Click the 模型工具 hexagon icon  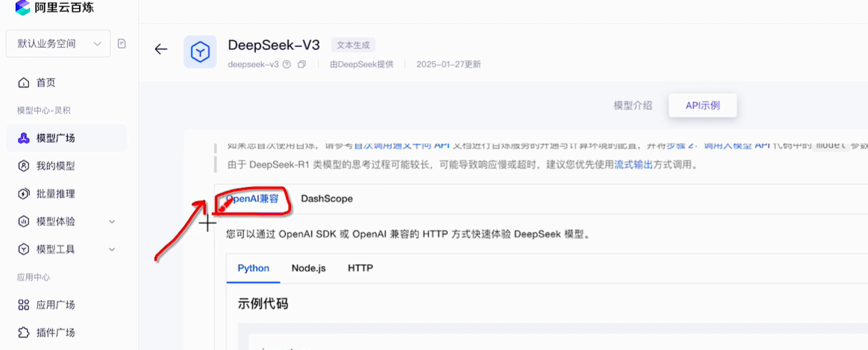(x=24, y=250)
